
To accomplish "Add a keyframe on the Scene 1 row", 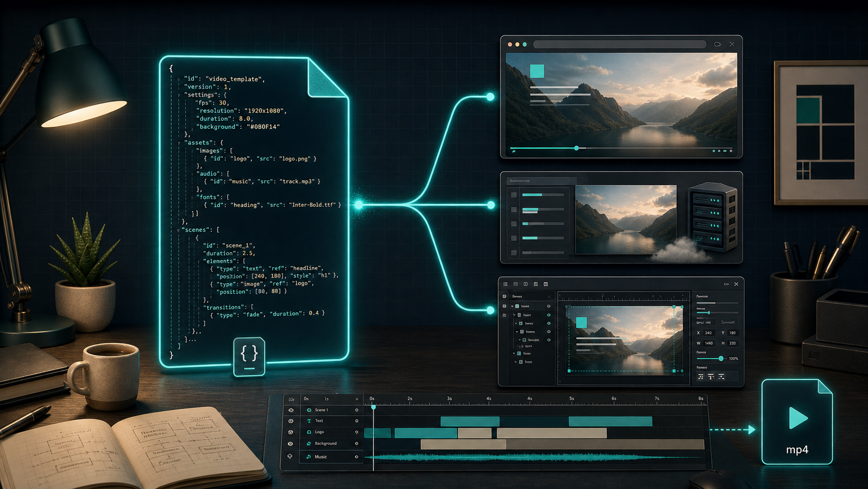I will click(357, 410).
